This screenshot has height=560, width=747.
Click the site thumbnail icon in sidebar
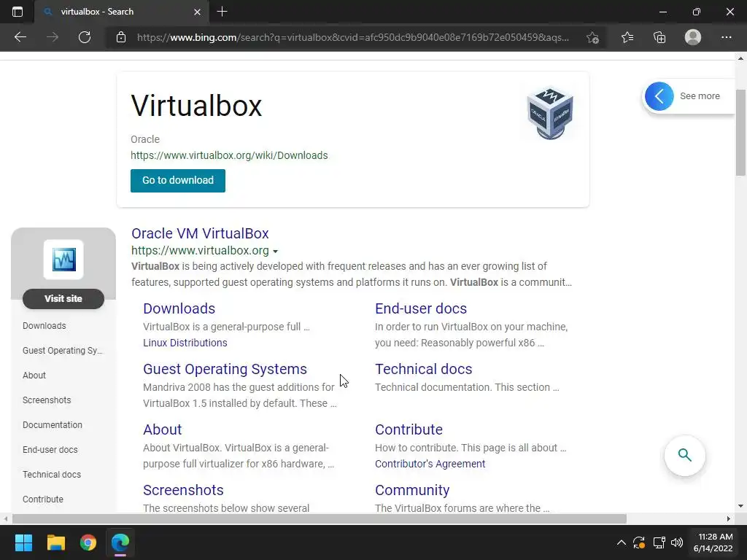tap(63, 260)
